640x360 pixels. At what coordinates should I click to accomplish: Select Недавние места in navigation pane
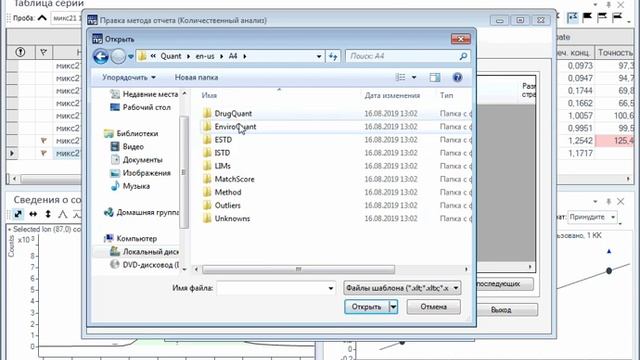[x=144, y=94]
